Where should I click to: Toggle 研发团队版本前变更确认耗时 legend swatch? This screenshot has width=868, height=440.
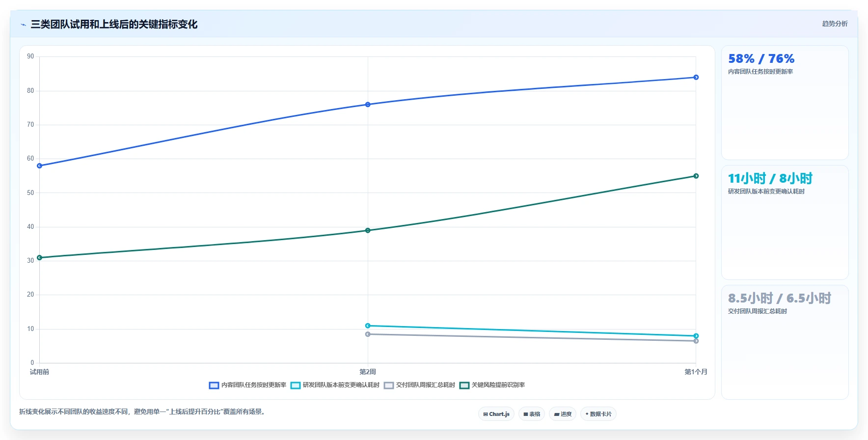296,385
